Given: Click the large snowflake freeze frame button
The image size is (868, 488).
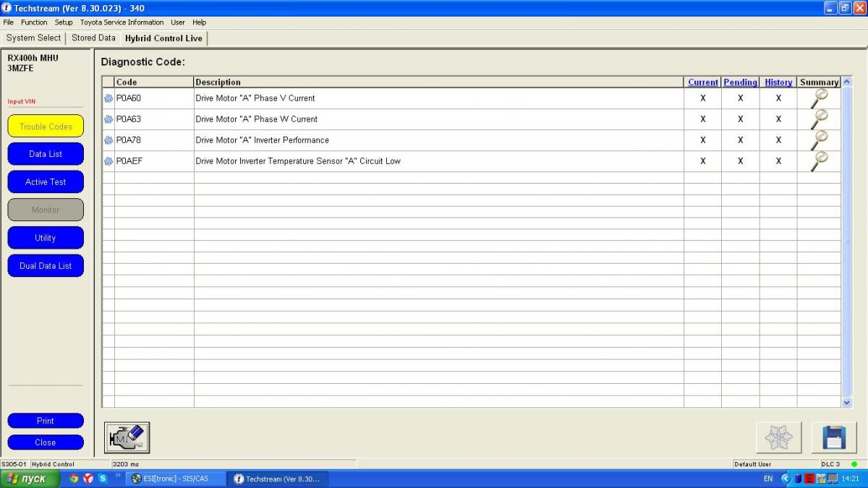Looking at the screenshot, I should (778, 437).
